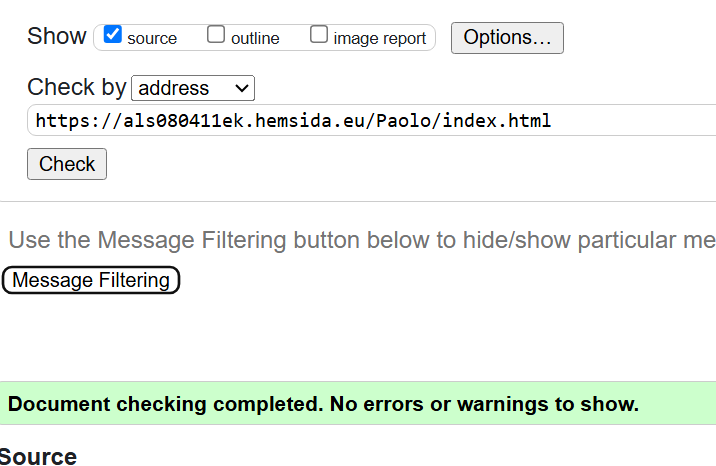Open the Message Filtering button
This screenshot has height=466, width=716.
(x=91, y=280)
